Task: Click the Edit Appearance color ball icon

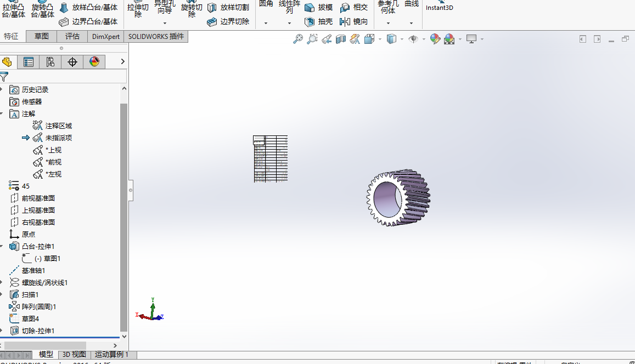Action: pos(435,39)
